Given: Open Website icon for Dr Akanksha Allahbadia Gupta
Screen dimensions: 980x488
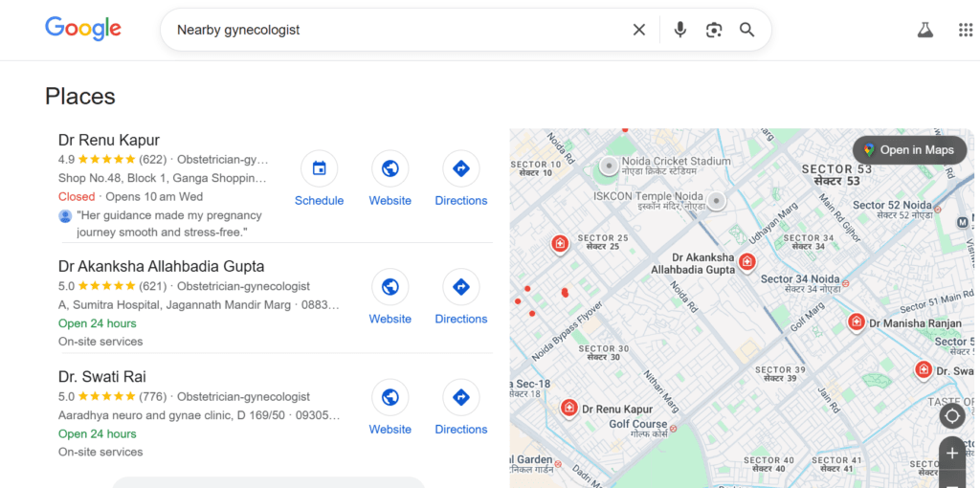Looking at the screenshot, I should point(390,287).
